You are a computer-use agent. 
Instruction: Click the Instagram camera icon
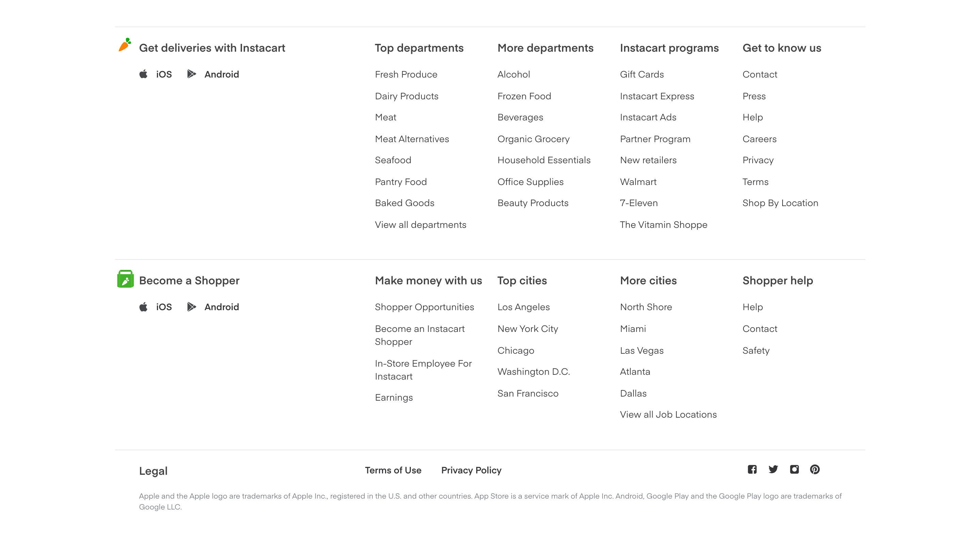pos(794,469)
